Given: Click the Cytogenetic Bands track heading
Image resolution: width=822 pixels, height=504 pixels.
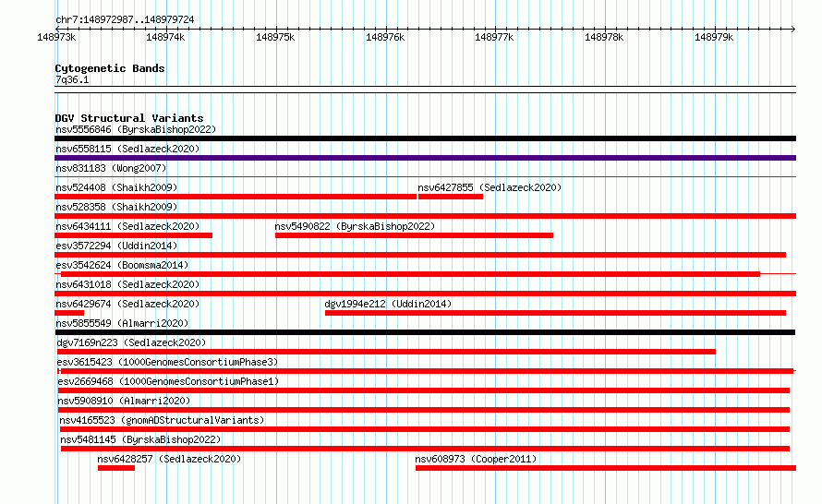Looking at the screenshot, I should tap(110, 68).
